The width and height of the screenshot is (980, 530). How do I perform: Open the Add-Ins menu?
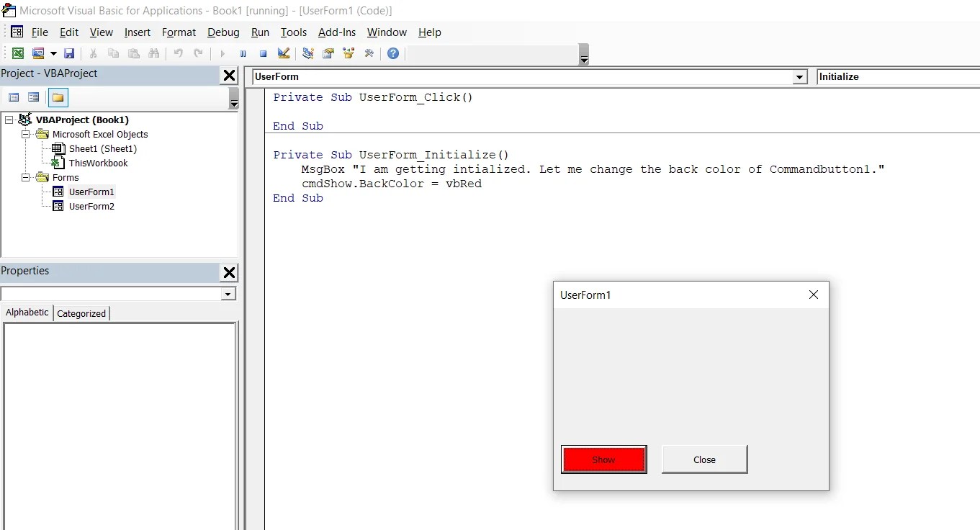(x=336, y=32)
